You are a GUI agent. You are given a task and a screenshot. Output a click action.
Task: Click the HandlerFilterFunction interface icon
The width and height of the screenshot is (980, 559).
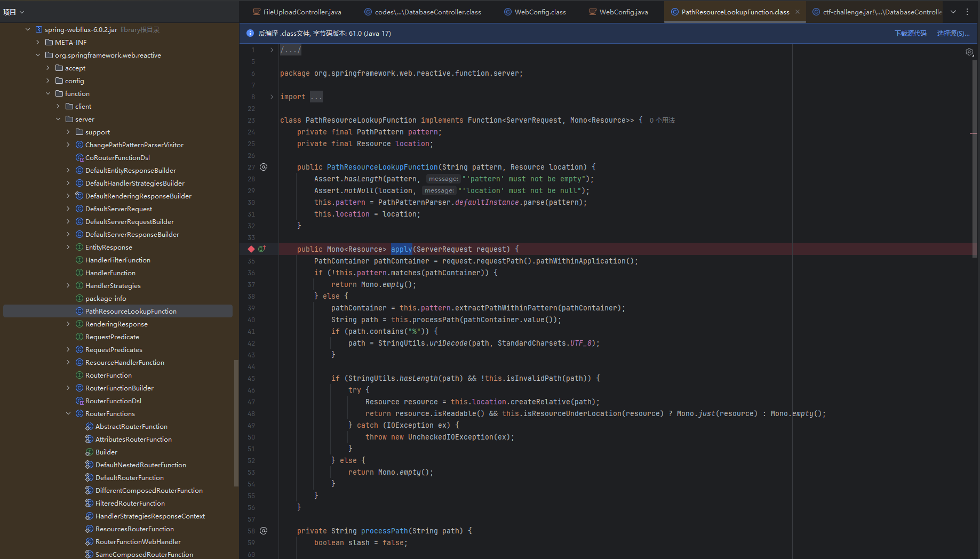[x=79, y=260]
